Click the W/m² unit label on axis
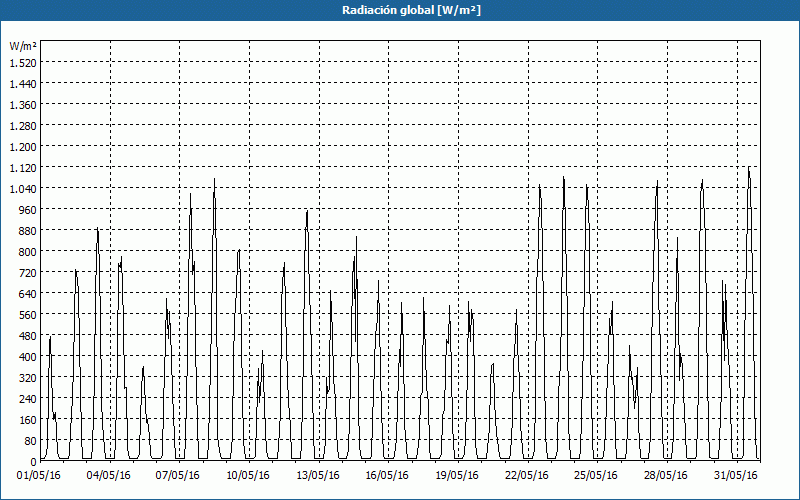This screenshot has width=800, height=500. (x=23, y=46)
